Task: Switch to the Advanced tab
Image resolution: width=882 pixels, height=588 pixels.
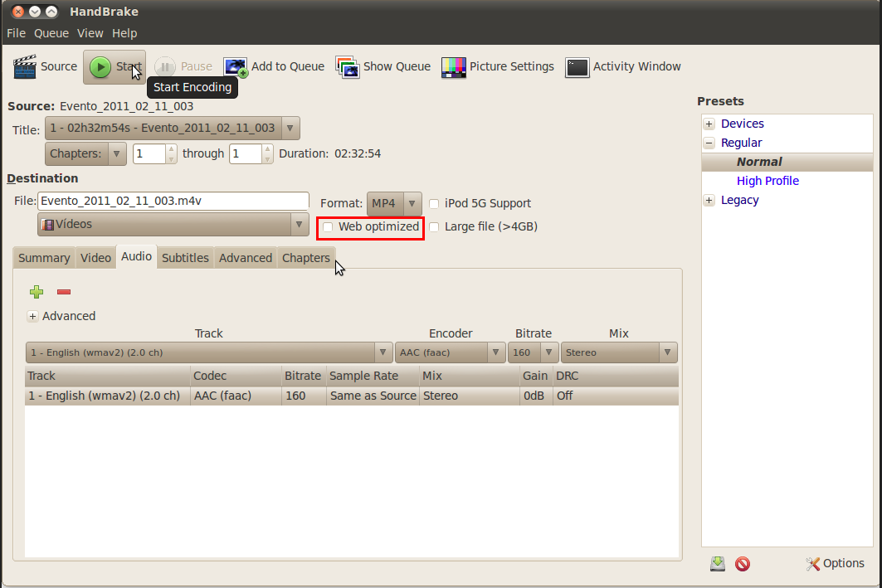Action: pyautogui.click(x=246, y=258)
